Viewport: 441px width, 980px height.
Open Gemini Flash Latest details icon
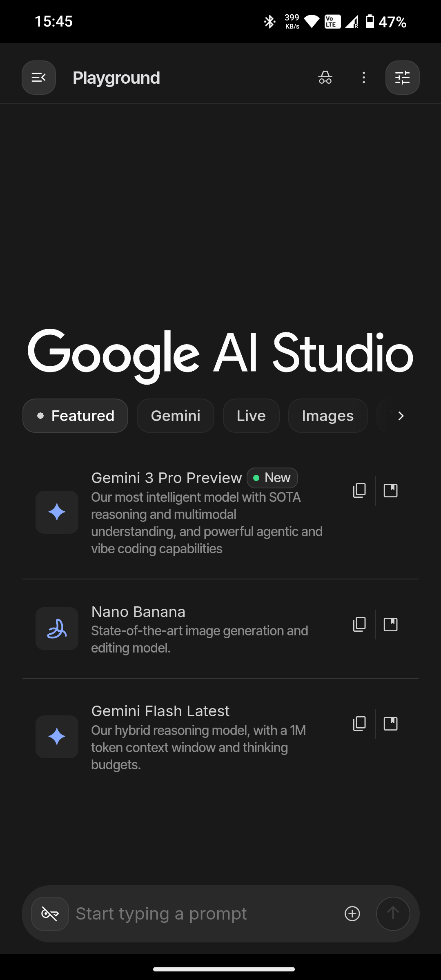[391, 724]
